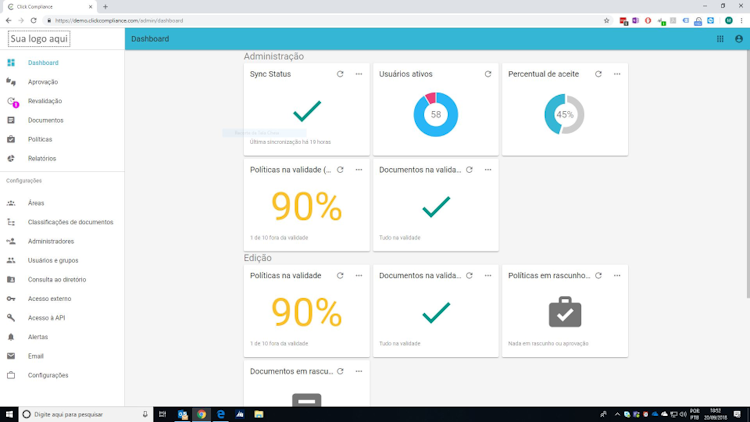The height and width of the screenshot is (422, 750).
Task: Click the Administradores icon
Action: pyautogui.click(x=11, y=241)
